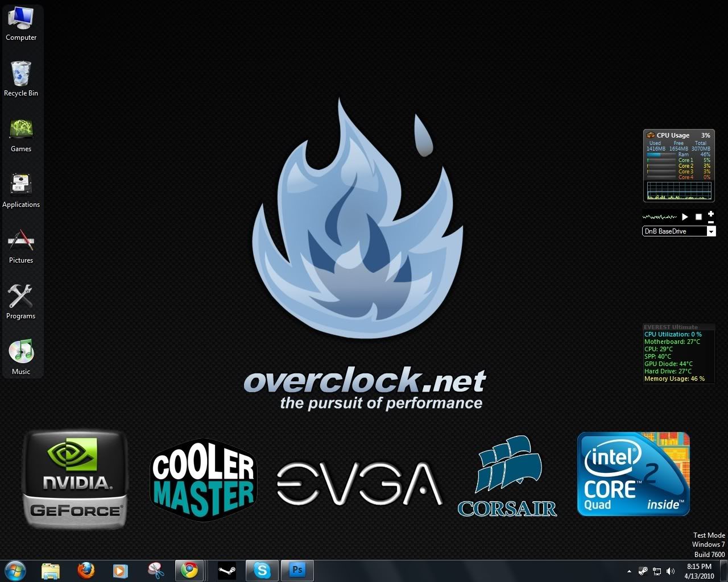
Task: Open the Steam taskbar icon
Action: click(x=227, y=571)
